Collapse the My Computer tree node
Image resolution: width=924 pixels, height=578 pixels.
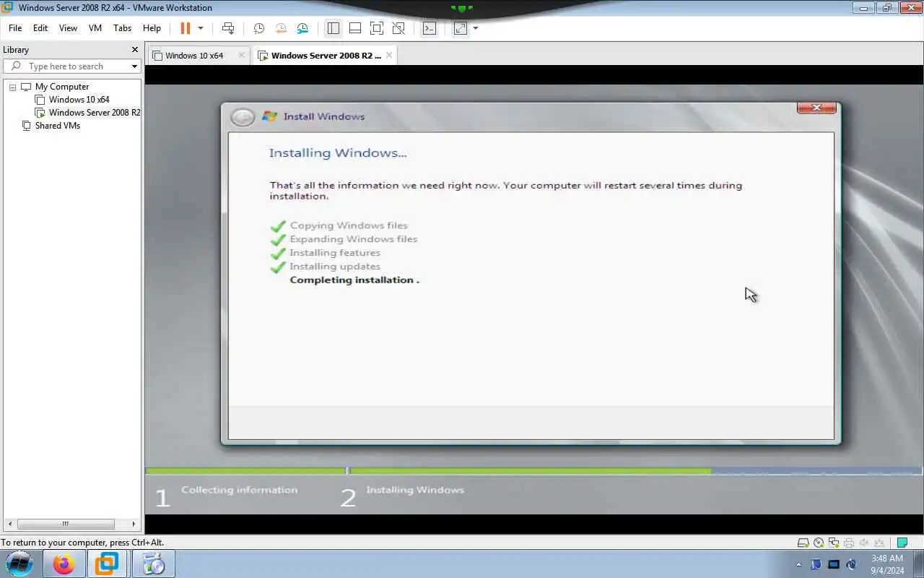(x=12, y=87)
